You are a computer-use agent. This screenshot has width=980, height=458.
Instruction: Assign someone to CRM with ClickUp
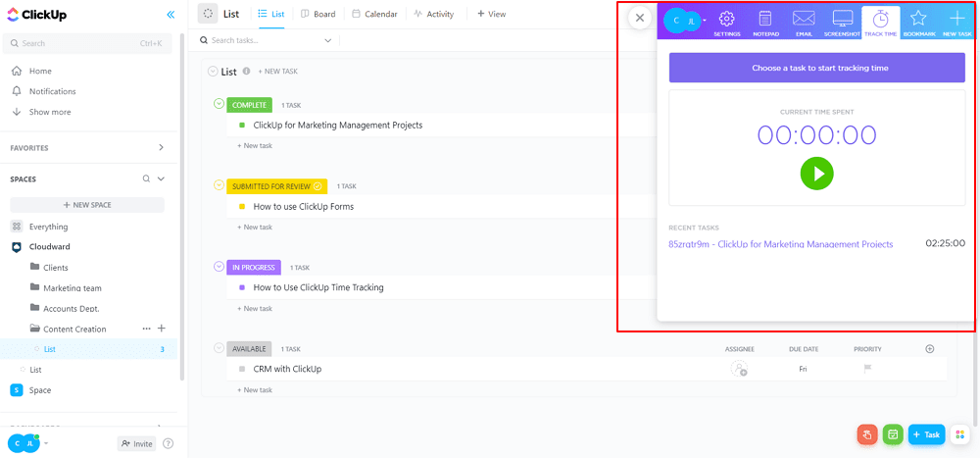pos(739,369)
